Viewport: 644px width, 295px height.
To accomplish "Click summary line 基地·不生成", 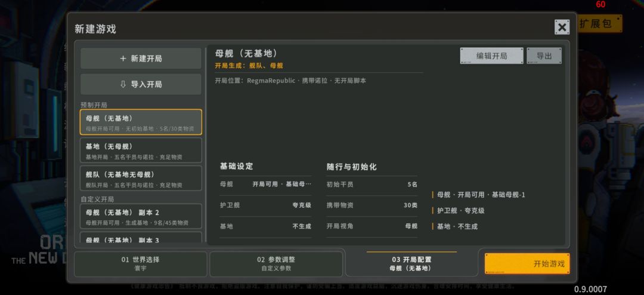I will point(454,226).
